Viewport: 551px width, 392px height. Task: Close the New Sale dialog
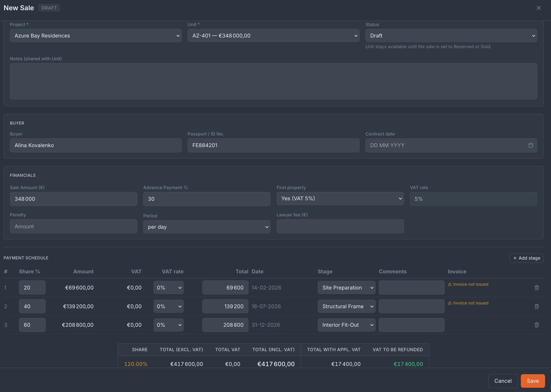click(x=538, y=8)
